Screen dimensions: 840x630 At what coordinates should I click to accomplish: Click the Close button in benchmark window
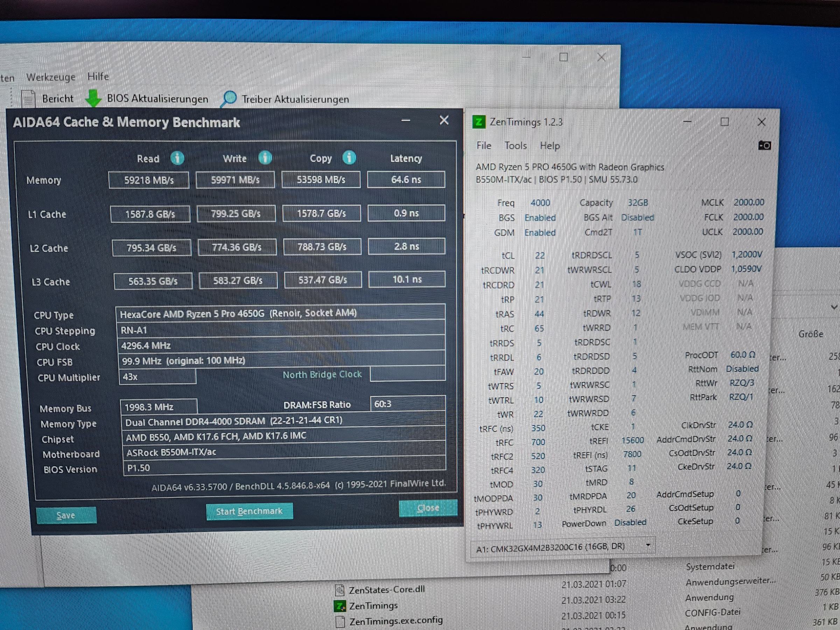[x=428, y=508]
